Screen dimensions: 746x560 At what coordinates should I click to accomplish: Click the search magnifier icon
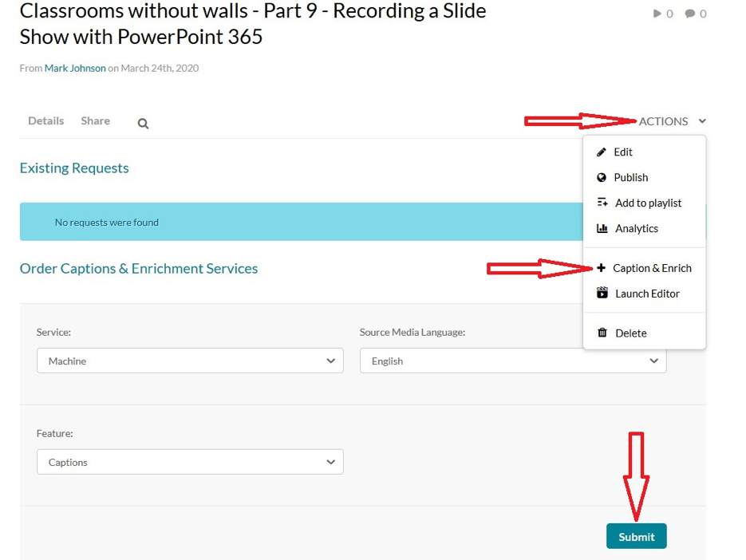[x=143, y=124]
